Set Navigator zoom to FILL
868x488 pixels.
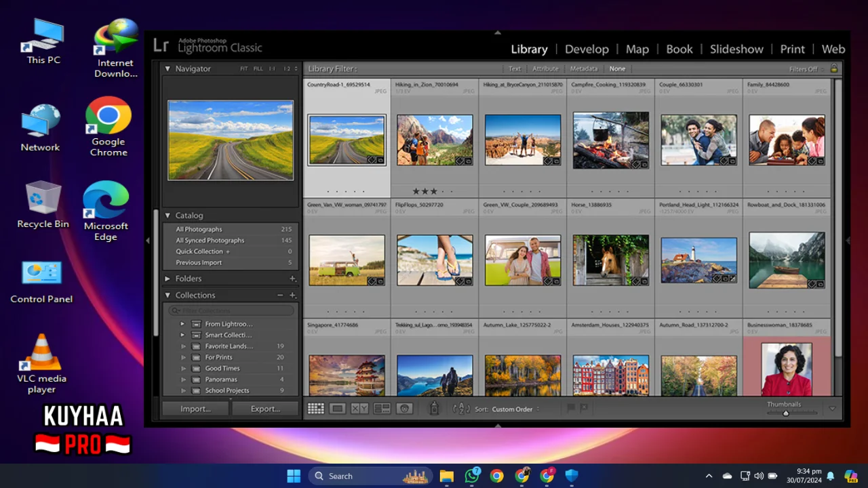pos(258,69)
